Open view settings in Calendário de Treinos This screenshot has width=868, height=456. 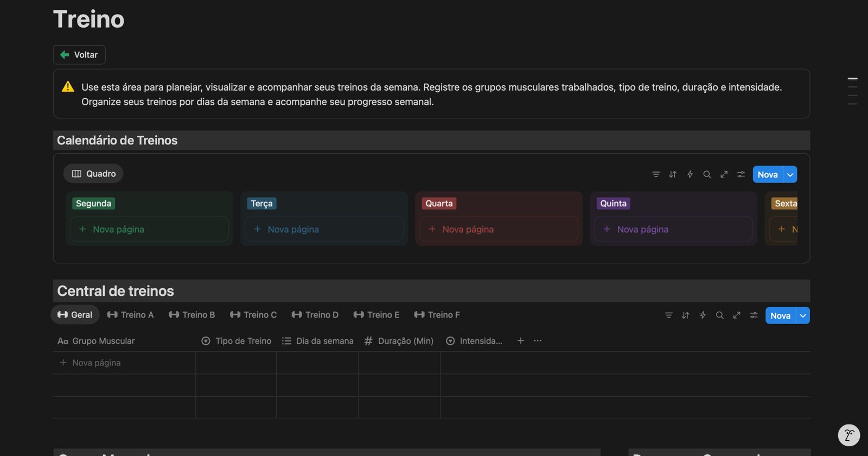pyautogui.click(x=741, y=174)
